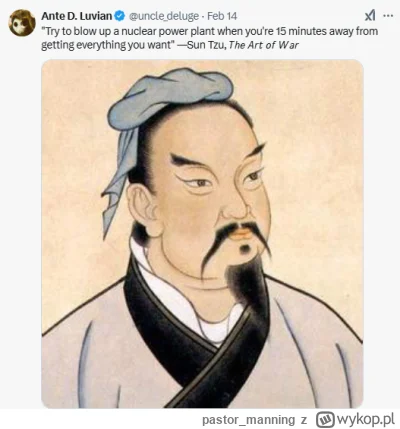
Task: Click "Sun Tzu" in the quote attribution
Action: 207,45
